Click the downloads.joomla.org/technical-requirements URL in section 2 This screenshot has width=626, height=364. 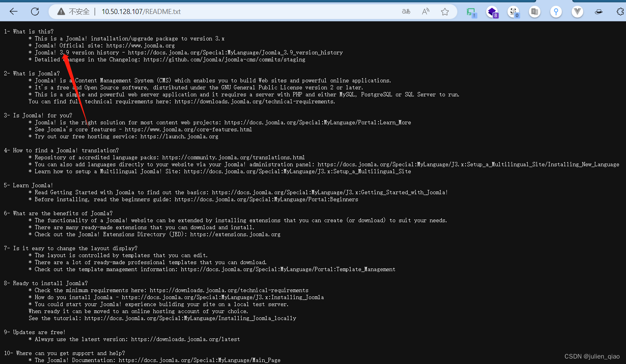point(254,101)
